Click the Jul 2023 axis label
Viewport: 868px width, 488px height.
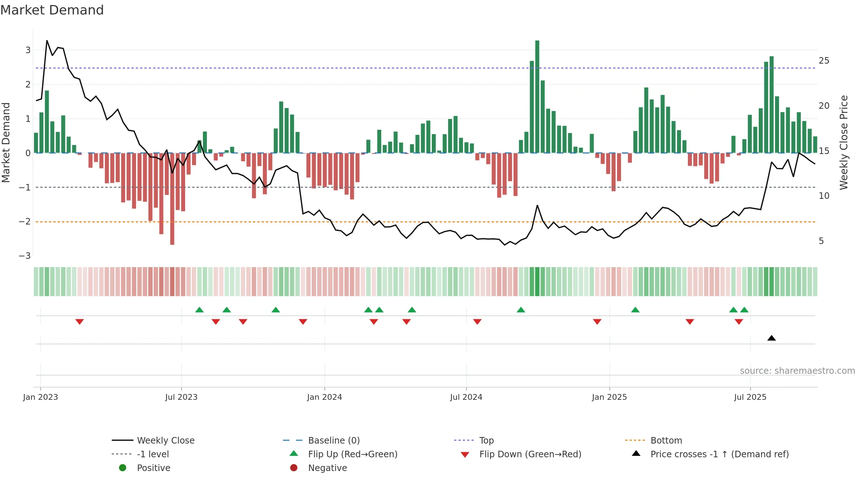pyautogui.click(x=181, y=397)
